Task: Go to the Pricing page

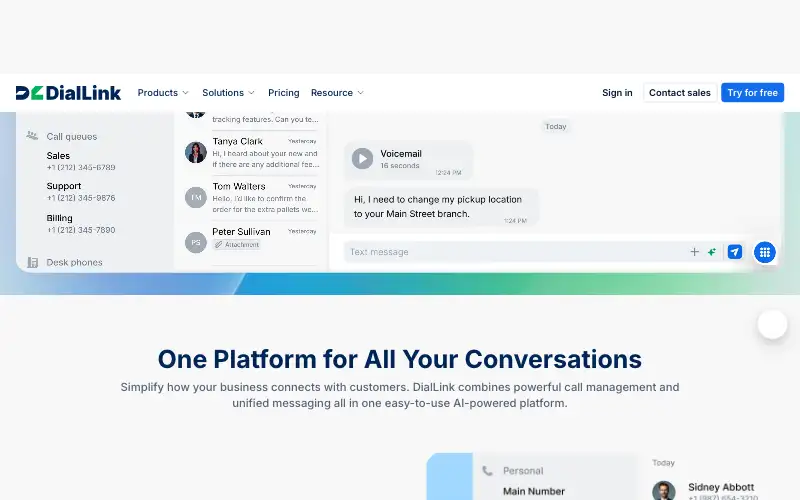Action: (x=284, y=93)
